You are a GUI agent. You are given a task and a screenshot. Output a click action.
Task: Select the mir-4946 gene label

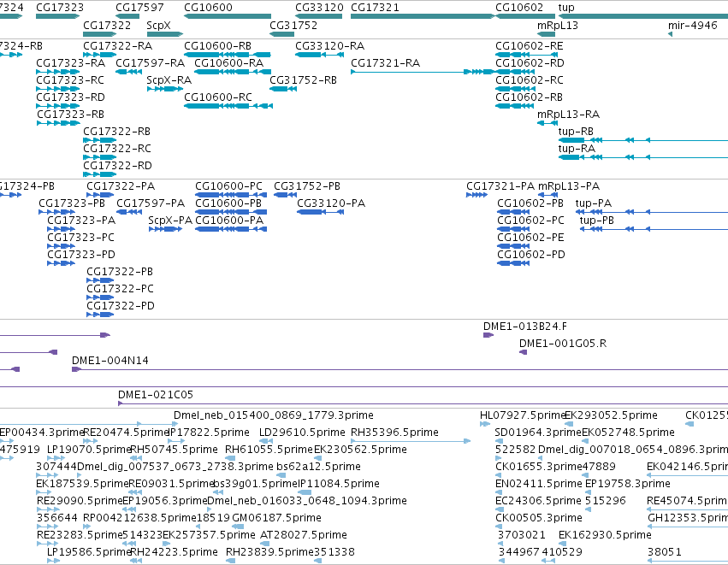click(693, 25)
